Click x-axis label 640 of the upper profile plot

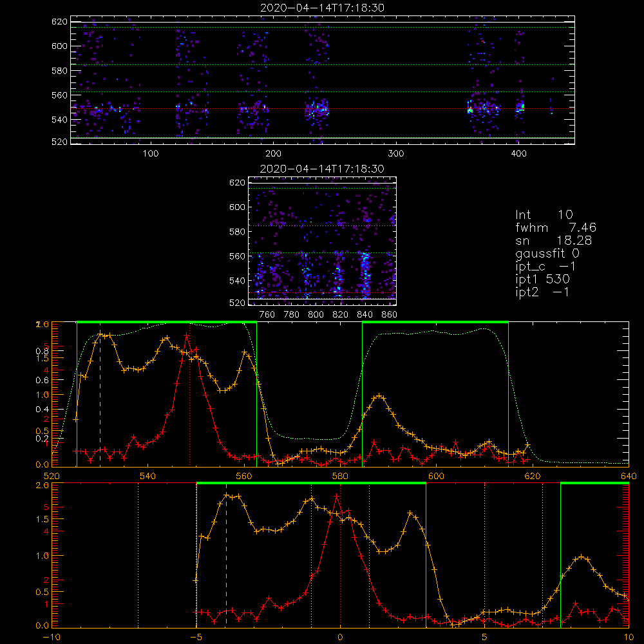pyautogui.click(x=629, y=476)
